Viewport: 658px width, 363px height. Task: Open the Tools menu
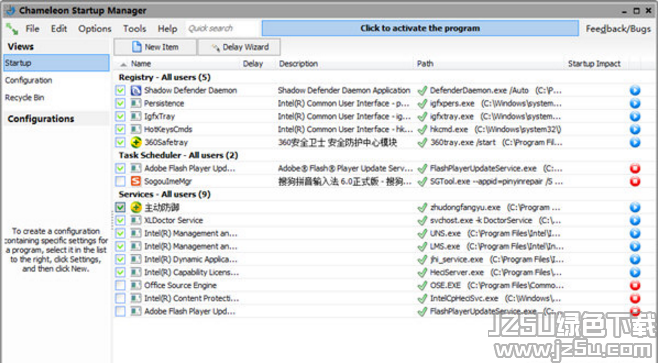(134, 29)
